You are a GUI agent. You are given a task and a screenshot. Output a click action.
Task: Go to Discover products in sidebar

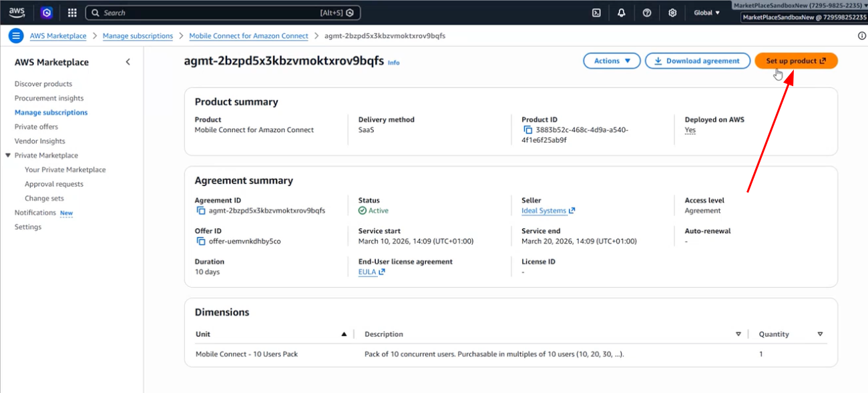[x=43, y=84]
